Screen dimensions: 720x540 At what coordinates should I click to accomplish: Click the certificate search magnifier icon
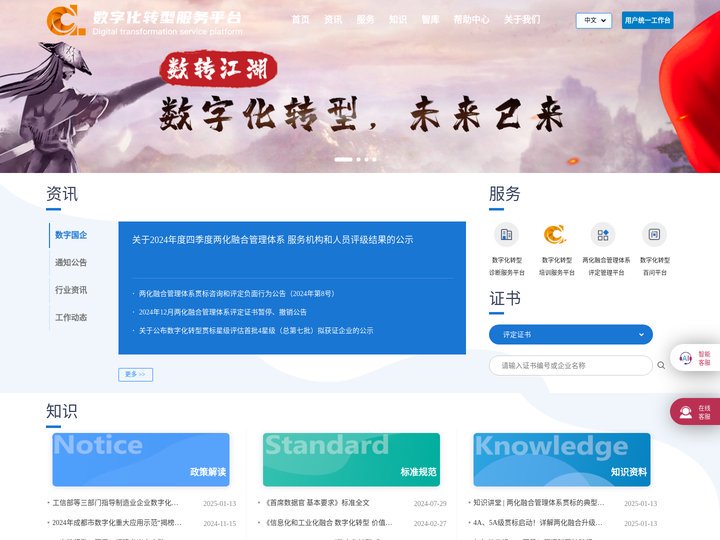coord(661,366)
